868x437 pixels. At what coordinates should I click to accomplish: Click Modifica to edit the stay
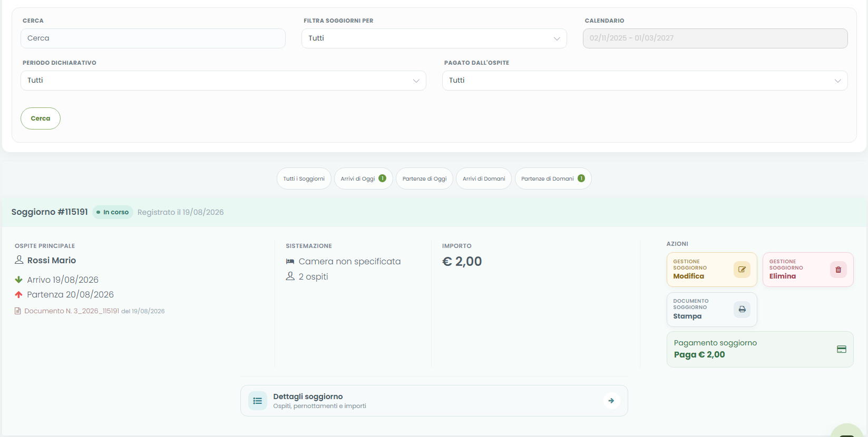[712, 270]
